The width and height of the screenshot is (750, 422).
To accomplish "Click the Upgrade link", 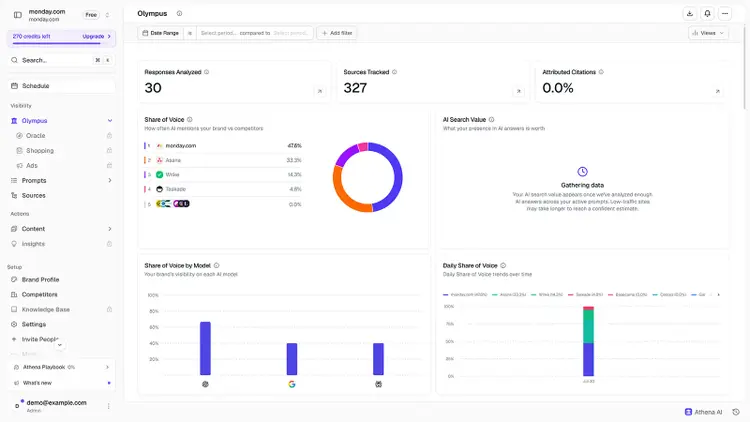I will (96, 36).
